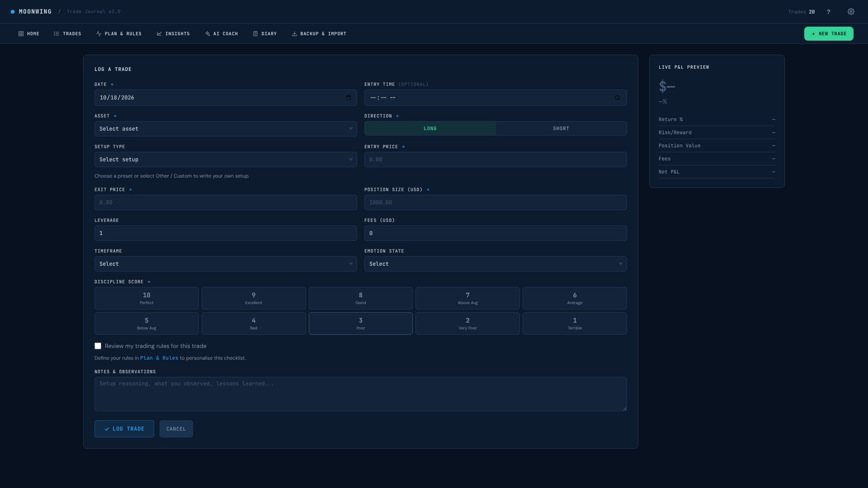Click the Risk/Reward row label
The image size is (868, 488).
click(675, 133)
